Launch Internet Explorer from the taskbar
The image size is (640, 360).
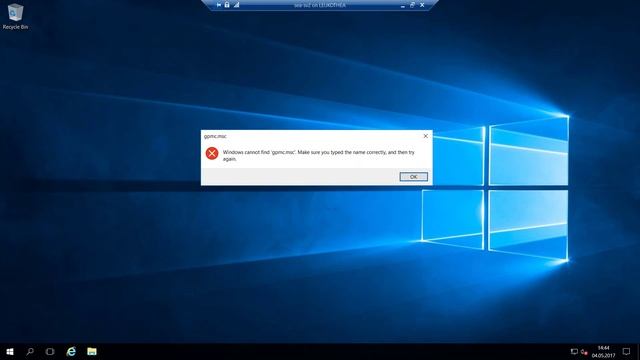71,351
